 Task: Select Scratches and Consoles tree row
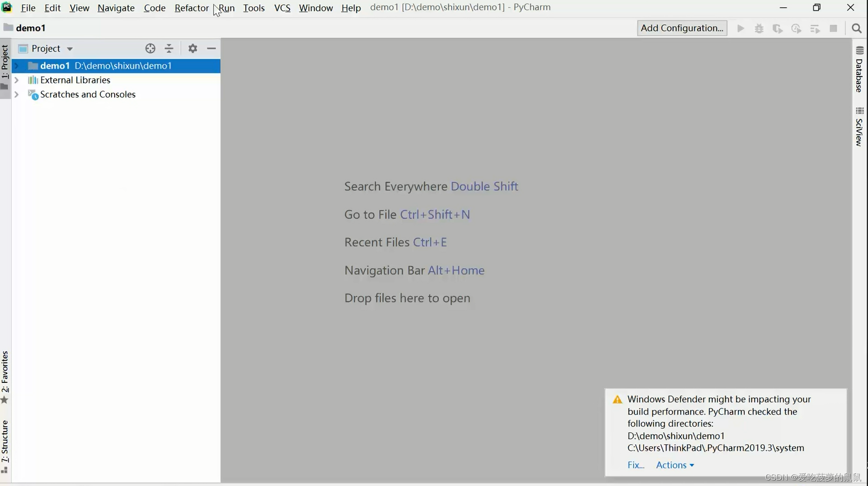coord(116,95)
